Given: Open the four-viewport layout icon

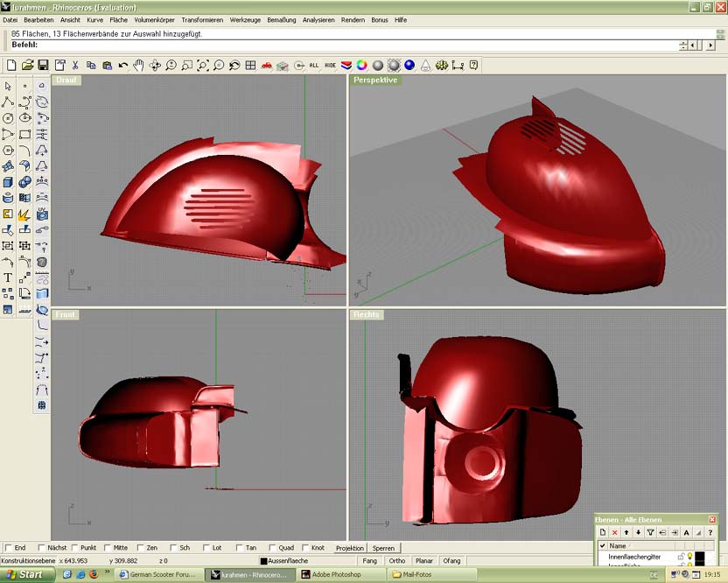Looking at the screenshot, I should coord(250,65).
